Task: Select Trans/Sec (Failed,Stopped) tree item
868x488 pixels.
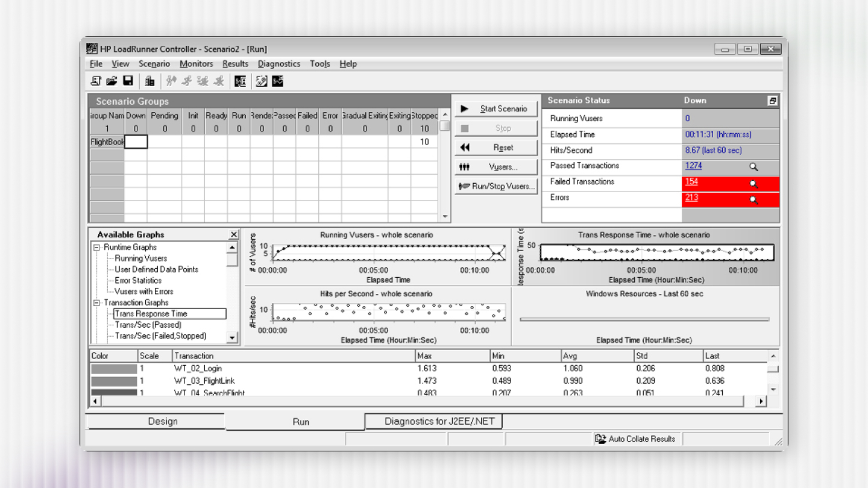Action: [160, 336]
